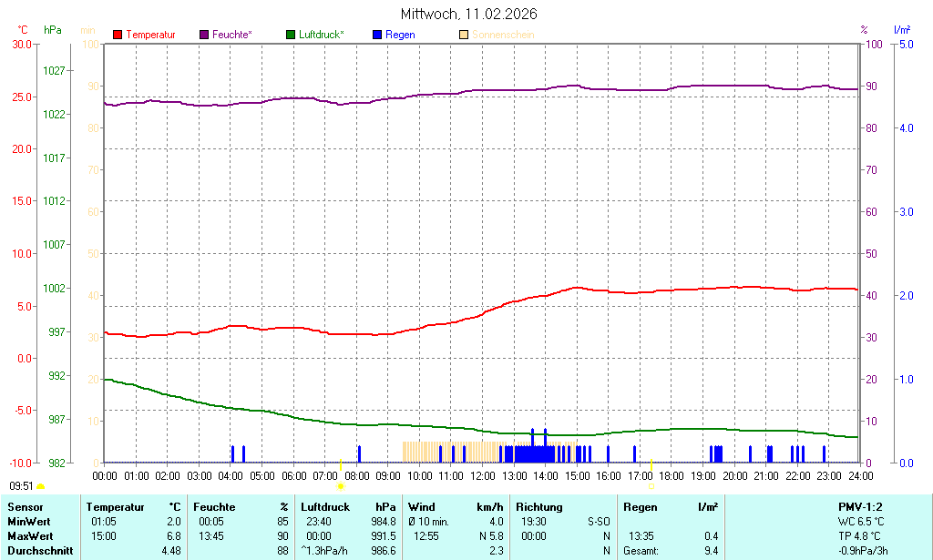Click the pale Sonnenschein legend square
Viewport: 933px width, 560px height.
click(464, 35)
